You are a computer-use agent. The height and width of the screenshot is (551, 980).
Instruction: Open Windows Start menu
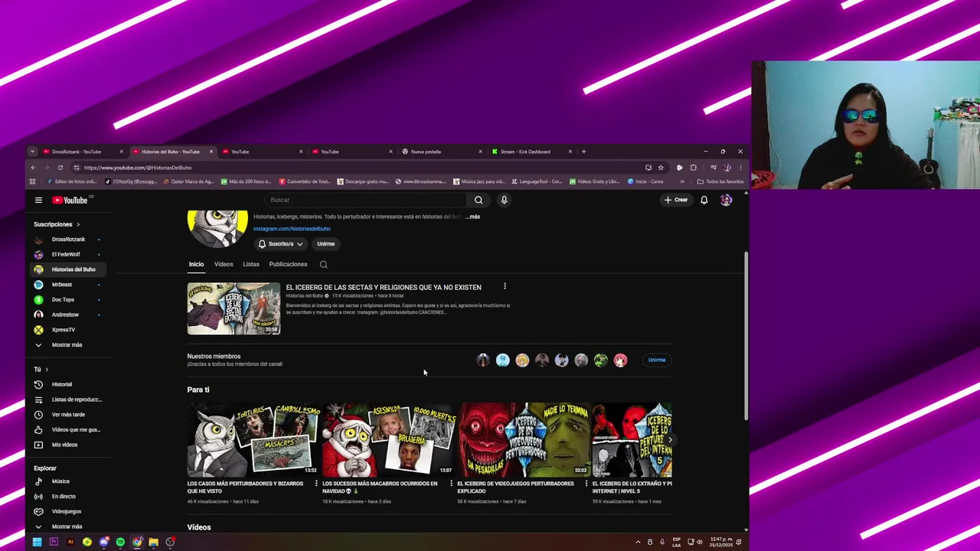point(37,542)
